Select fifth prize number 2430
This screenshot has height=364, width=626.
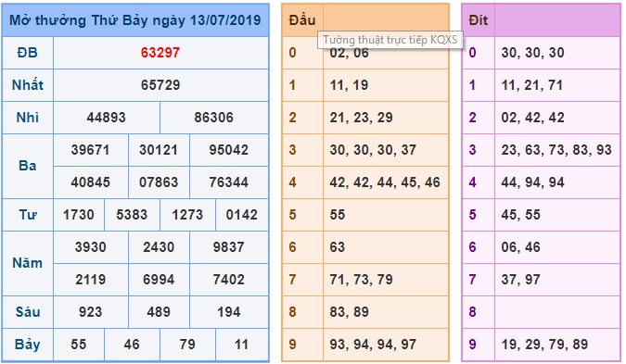(159, 247)
